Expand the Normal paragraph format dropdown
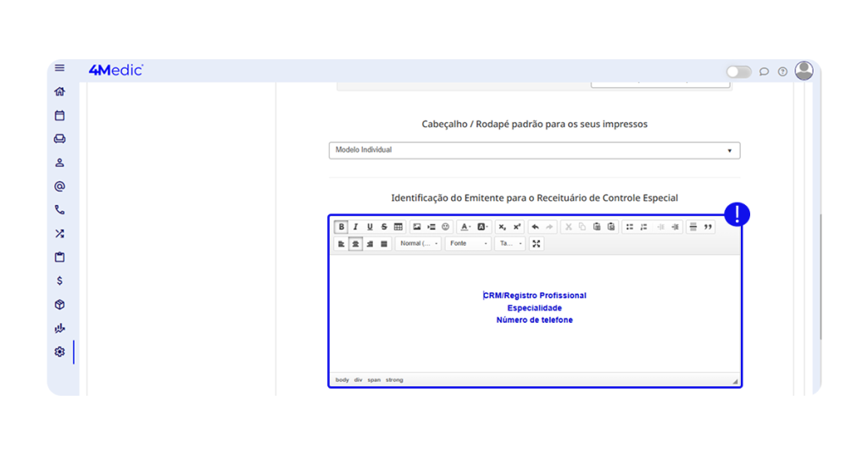 [x=419, y=244]
